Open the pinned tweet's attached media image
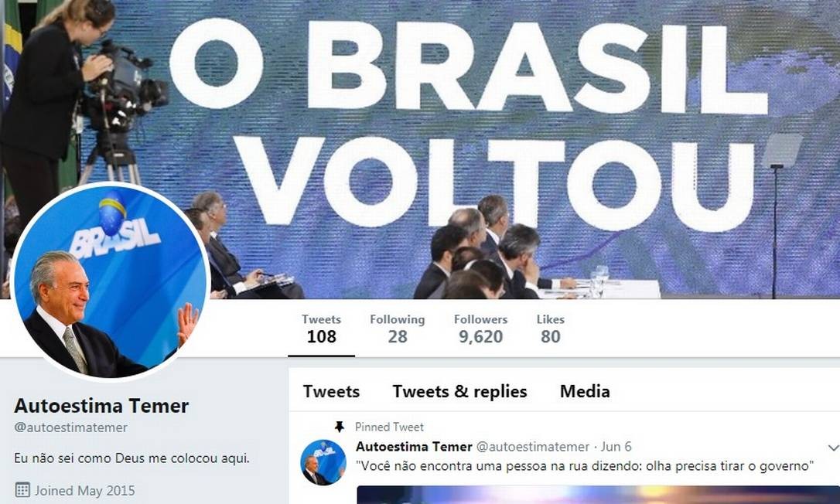Viewport: 840px width, 504px height. click(598, 495)
